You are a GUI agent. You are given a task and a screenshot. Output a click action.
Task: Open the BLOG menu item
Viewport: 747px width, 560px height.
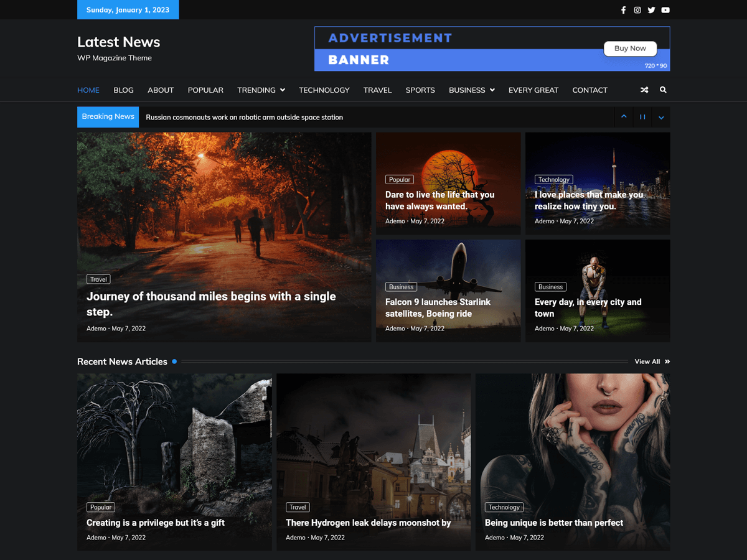[123, 90]
